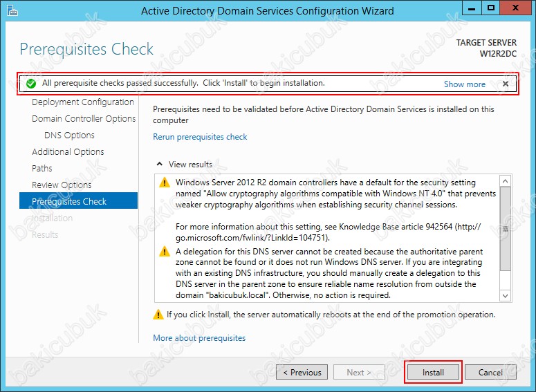536x392 pixels.
Task: Go to Additional Options step
Action: (68, 151)
